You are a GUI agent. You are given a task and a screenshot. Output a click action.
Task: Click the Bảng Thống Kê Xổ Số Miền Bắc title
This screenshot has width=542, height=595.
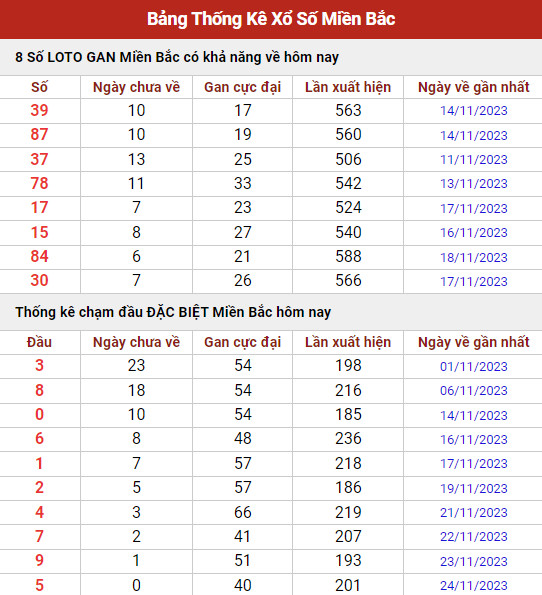pos(271,19)
